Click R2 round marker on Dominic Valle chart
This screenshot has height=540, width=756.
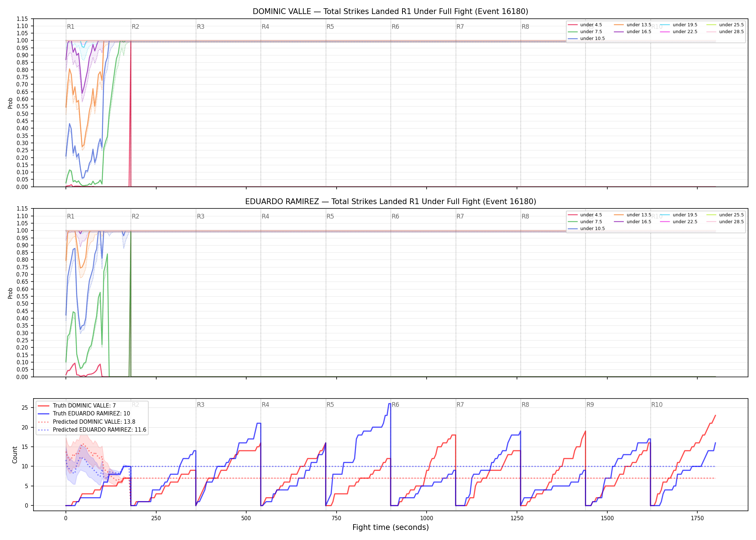tap(135, 27)
